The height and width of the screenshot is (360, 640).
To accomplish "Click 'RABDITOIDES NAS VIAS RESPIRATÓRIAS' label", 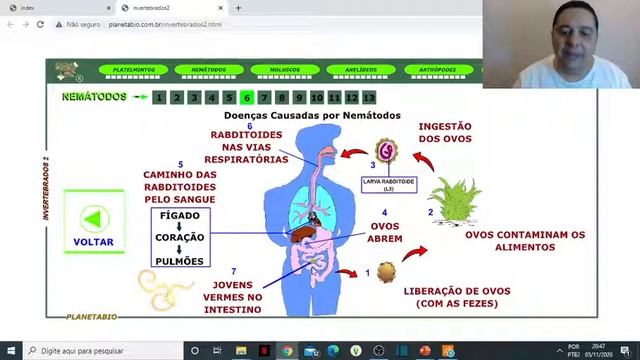I will point(246,147).
